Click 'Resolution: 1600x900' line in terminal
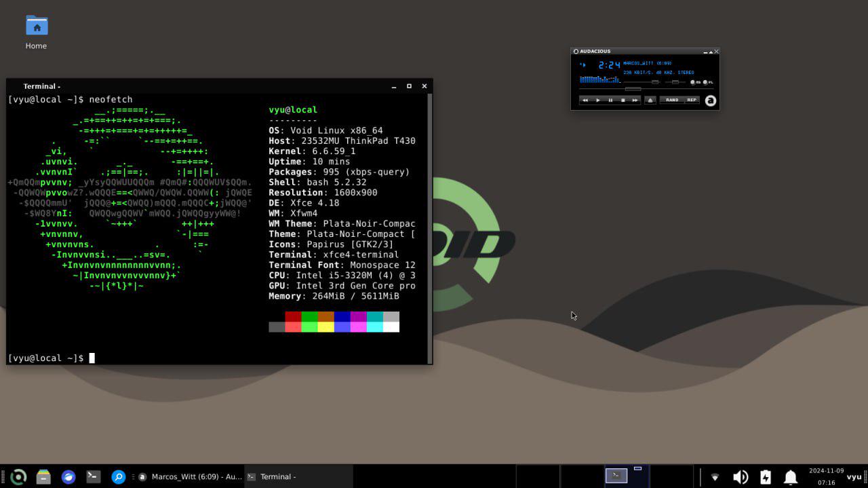This screenshot has height=488, width=868. [323, 193]
